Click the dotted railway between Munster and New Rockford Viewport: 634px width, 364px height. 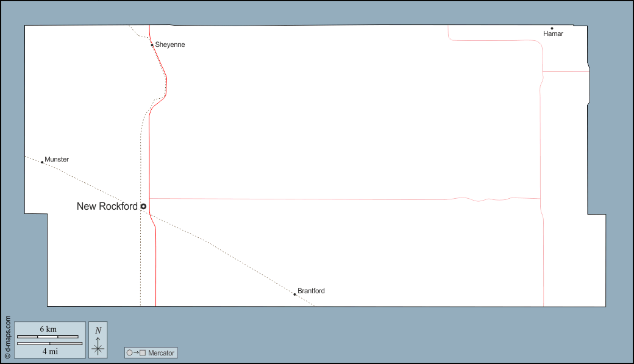click(x=91, y=184)
